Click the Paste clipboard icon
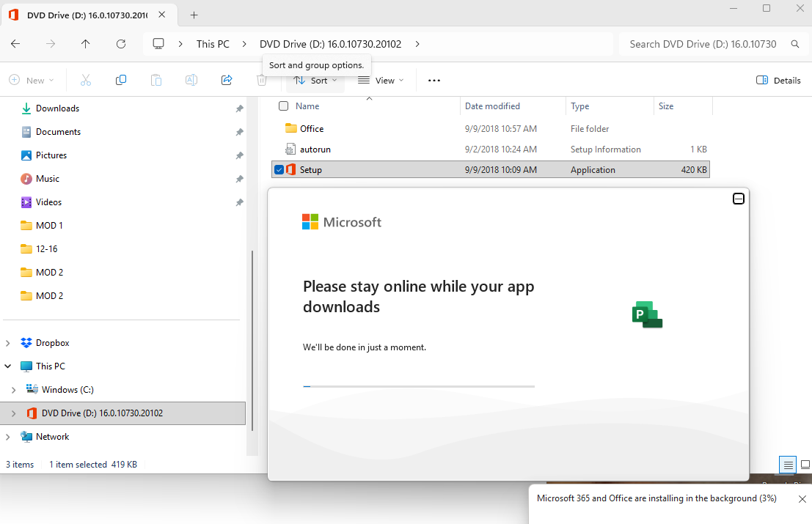Image resolution: width=812 pixels, height=524 pixels. click(156, 80)
